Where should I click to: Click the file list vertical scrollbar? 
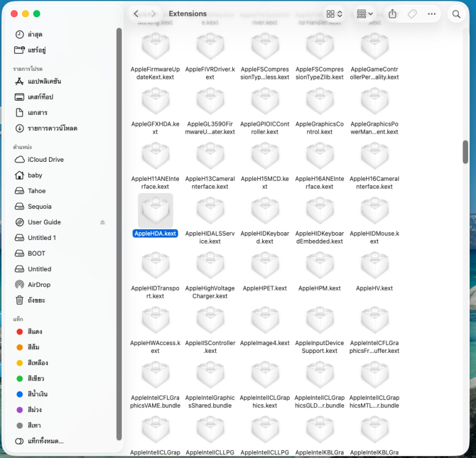(x=466, y=152)
